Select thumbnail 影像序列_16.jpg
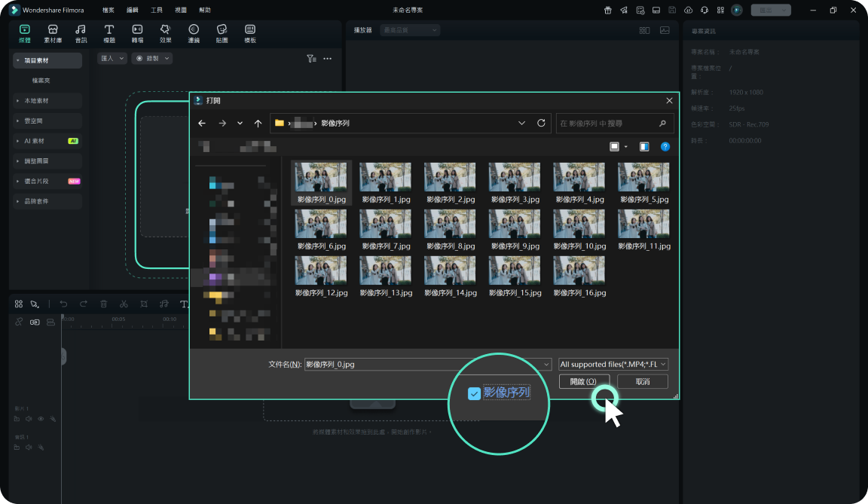Viewport: 868px width, 504px height. pyautogui.click(x=579, y=276)
